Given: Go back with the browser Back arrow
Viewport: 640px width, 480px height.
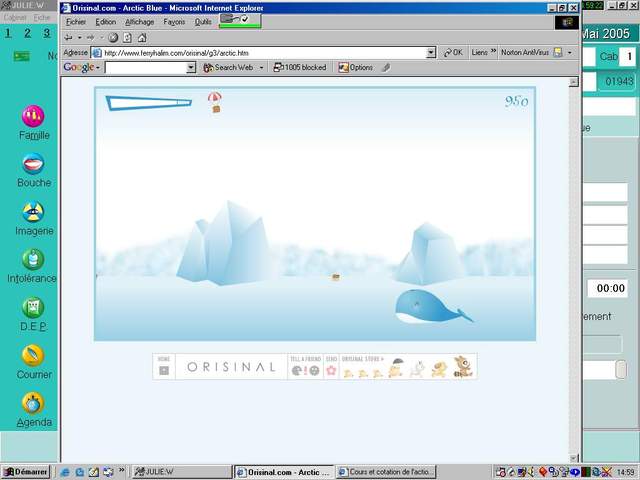Looking at the screenshot, I should (x=68, y=38).
